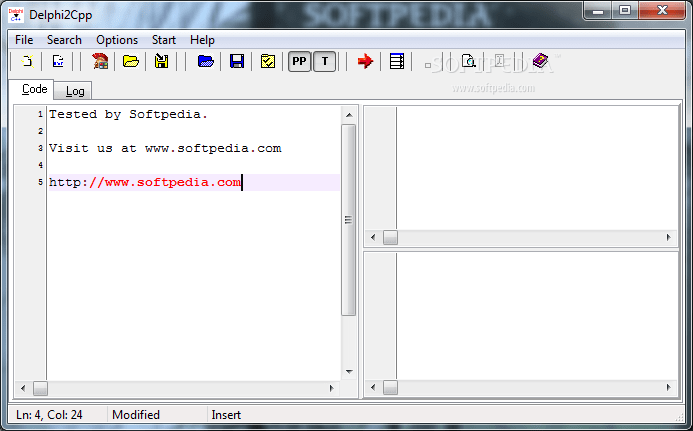693x431 pixels.
Task: Switch to the Log tab
Action: (73, 91)
